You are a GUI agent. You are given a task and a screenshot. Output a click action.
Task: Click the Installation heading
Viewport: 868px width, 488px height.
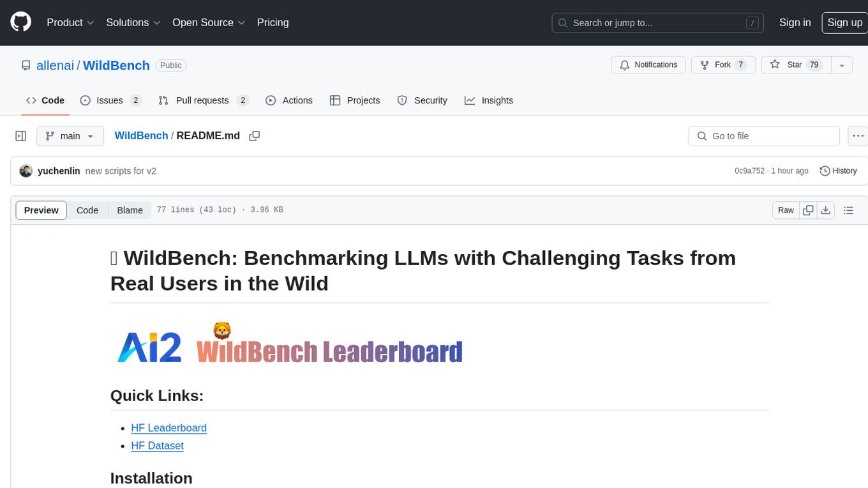pyautogui.click(x=151, y=478)
